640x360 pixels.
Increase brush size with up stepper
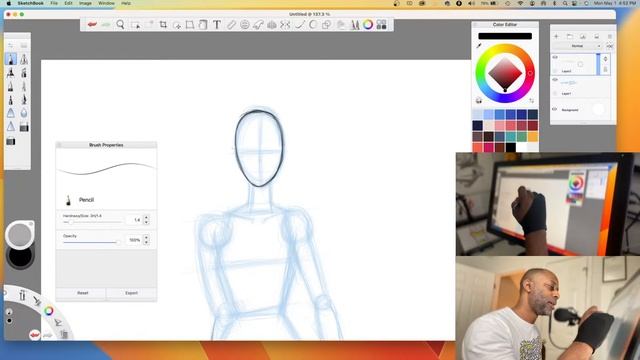click(146, 217)
